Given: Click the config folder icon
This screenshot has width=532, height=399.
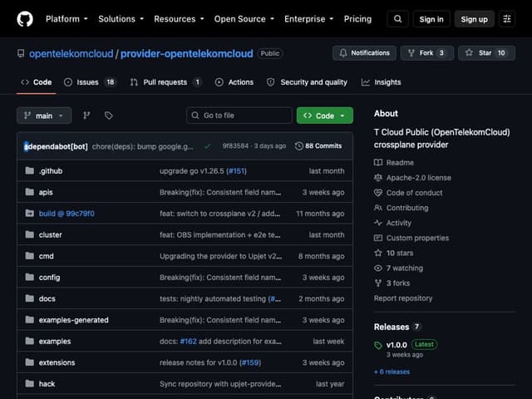Looking at the screenshot, I should click(x=30, y=277).
